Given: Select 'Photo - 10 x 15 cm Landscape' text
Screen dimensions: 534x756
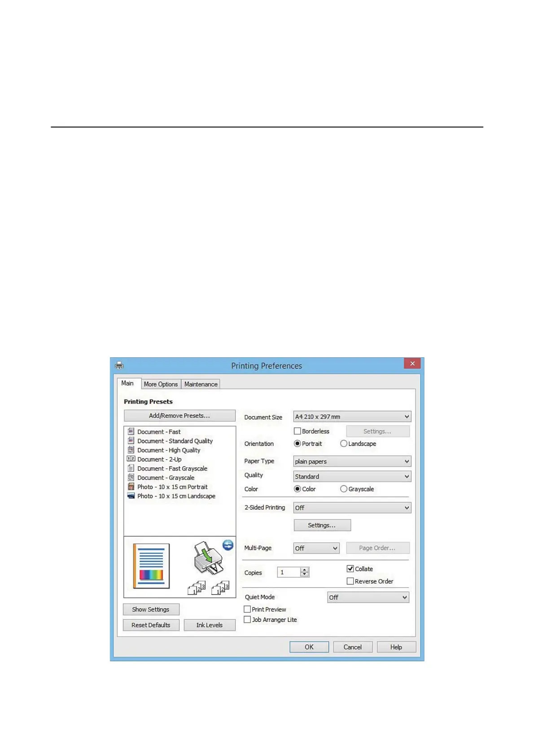Looking at the screenshot, I should tap(176, 496).
